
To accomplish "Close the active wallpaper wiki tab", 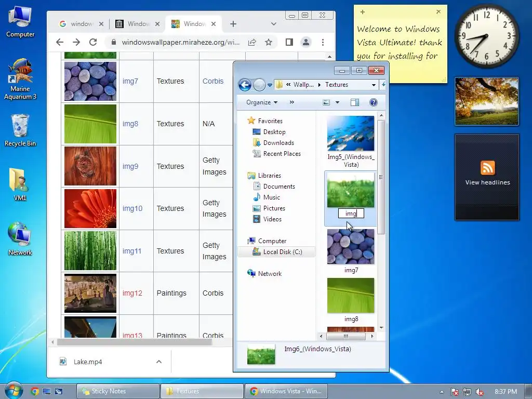I will tap(213, 24).
